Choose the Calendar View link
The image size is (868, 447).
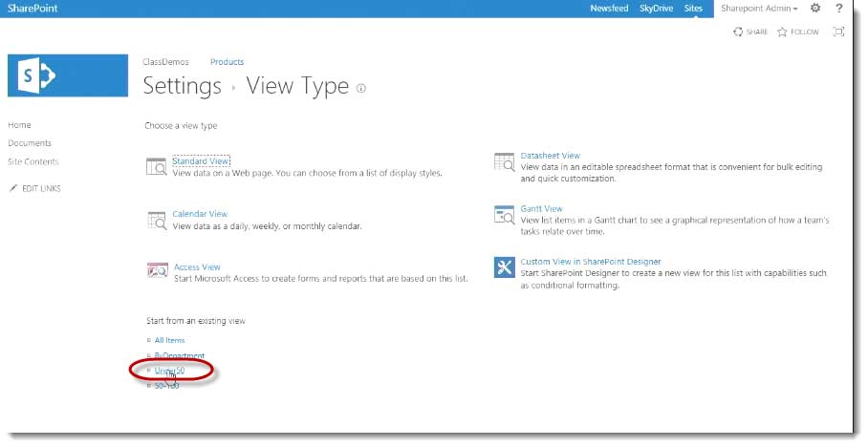point(200,214)
